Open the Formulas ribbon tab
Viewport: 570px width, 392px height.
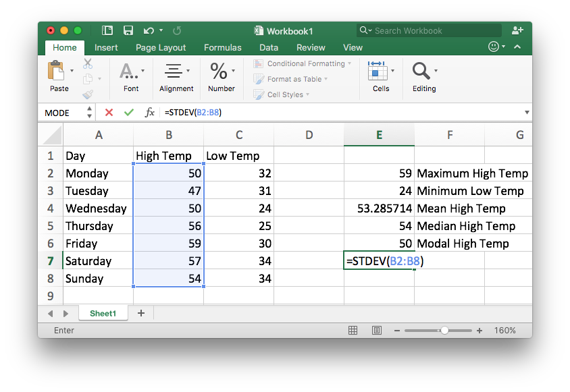coord(222,48)
